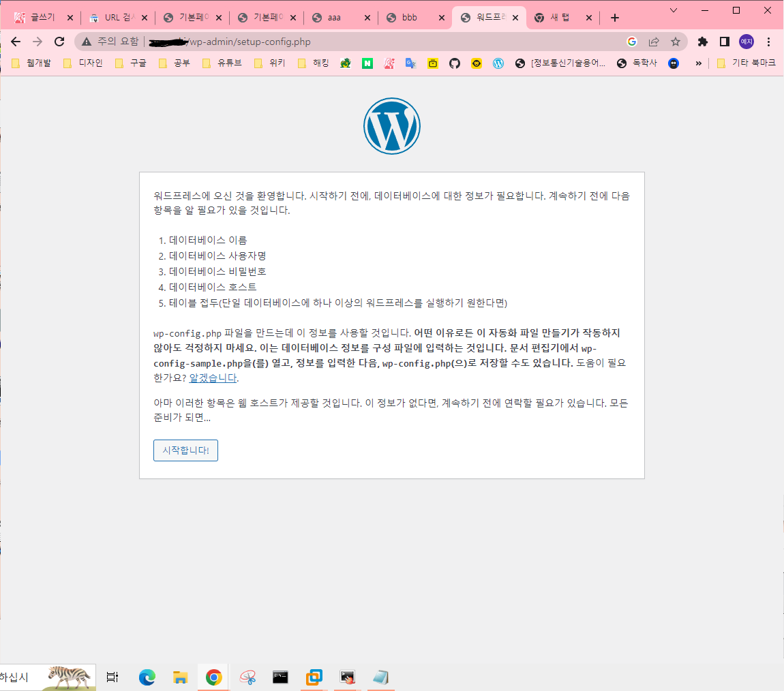
Task: Open the '기타 북마크' folder
Action: click(746, 63)
